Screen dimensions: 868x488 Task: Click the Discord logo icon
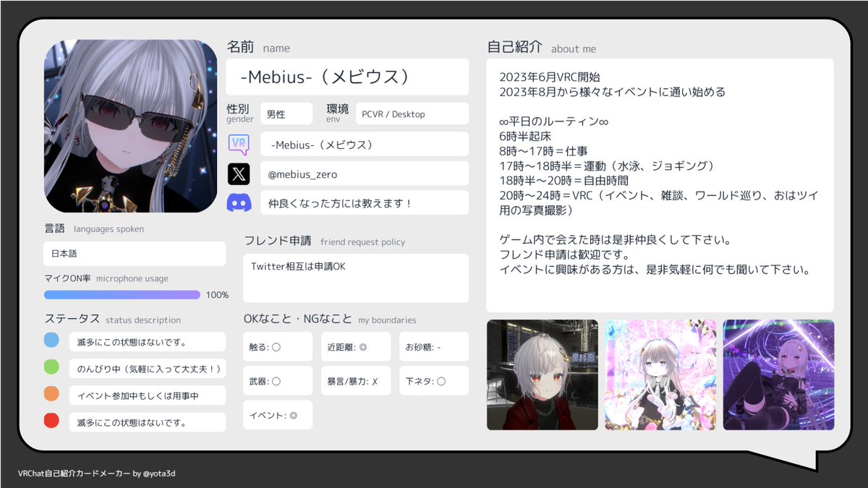(239, 202)
